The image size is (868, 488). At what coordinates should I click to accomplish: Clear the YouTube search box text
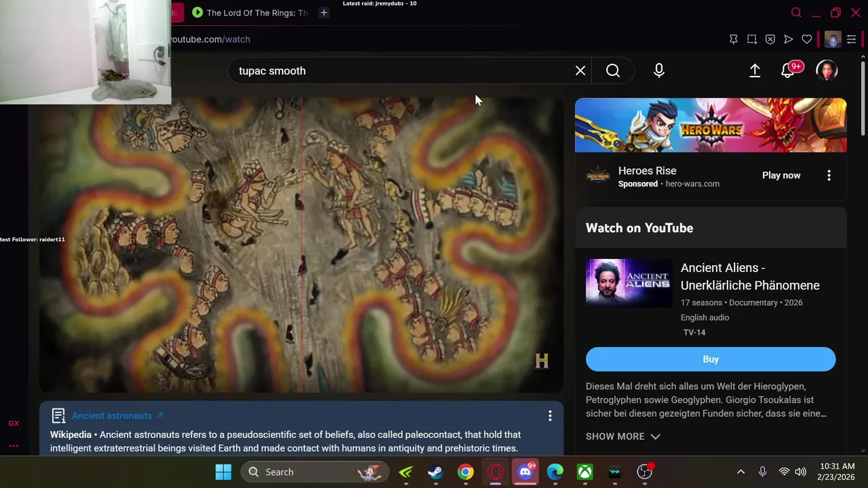(x=580, y=70)
